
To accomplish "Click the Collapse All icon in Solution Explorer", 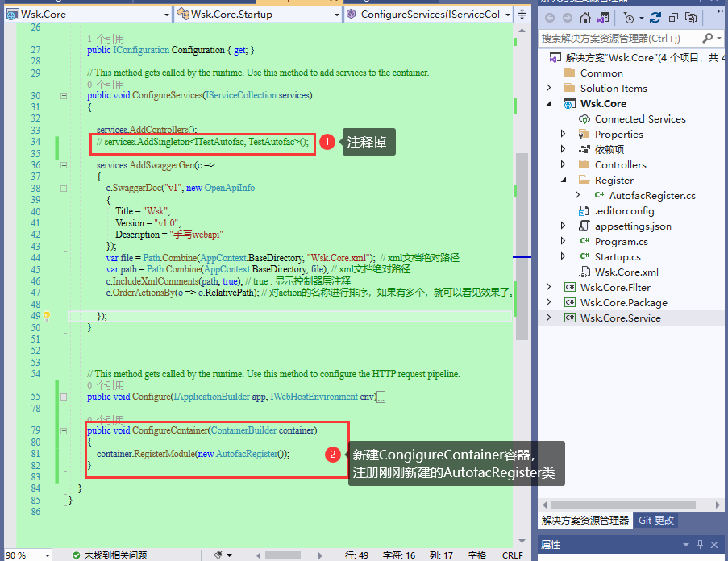I will (673, 18).
